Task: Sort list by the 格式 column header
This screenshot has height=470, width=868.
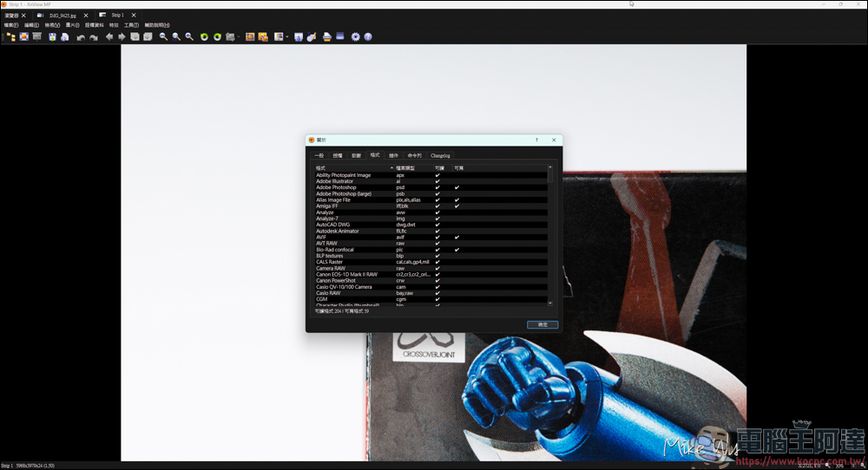Action: tap(354, 168)
